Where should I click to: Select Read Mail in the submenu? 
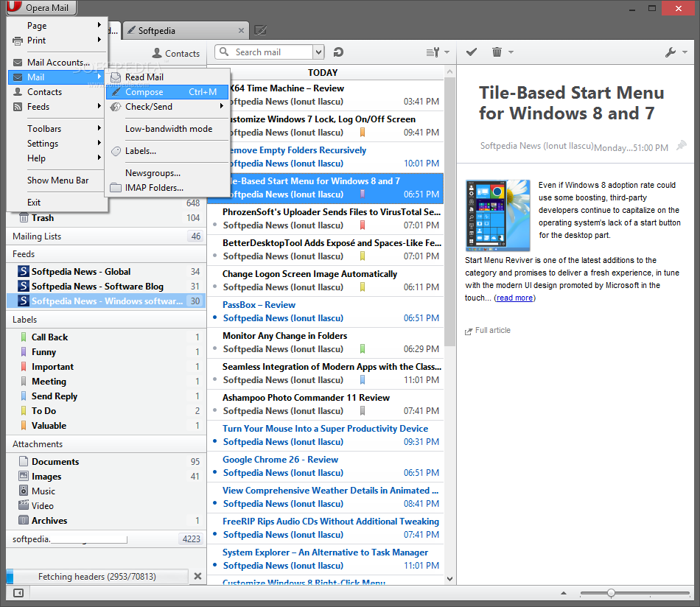point(167,77)
